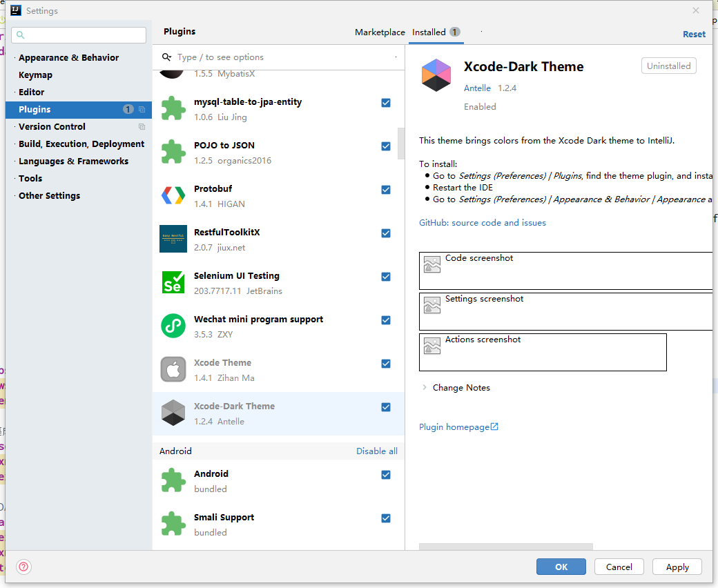Uncheck the POJO to JSON plugin

pyautogui.click(x=386, y=146)
